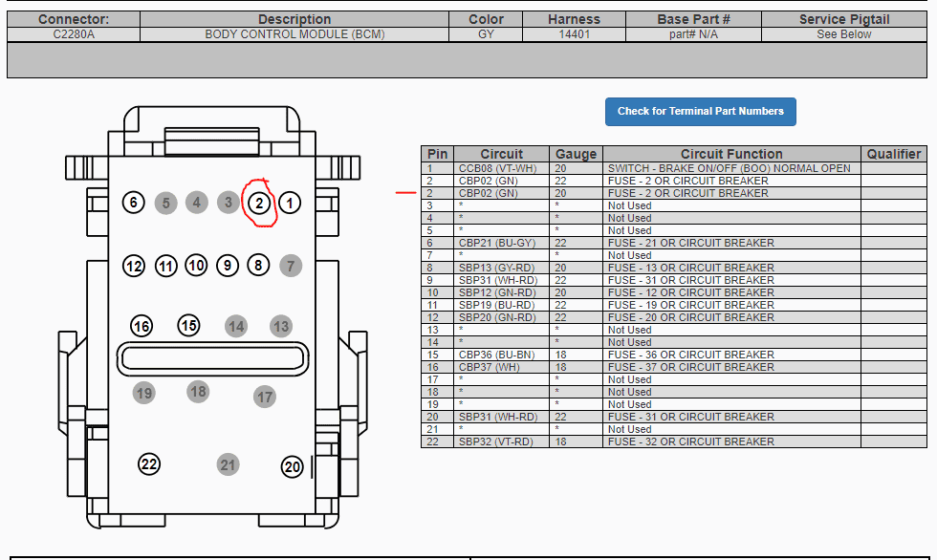Click FUSE - 37 OR CIRCUIT BREAKER cell

click(731, 367)
